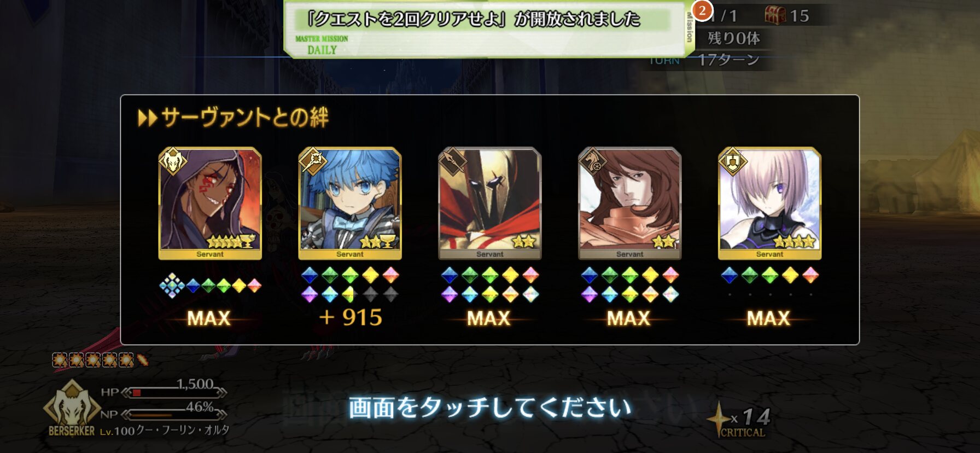Select the pink-haired Shielder servant portrait

coord(769,203)
